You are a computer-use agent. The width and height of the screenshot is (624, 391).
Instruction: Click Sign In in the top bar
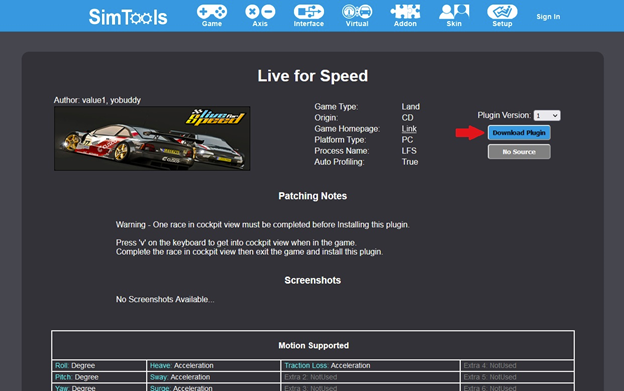[548, 17]
